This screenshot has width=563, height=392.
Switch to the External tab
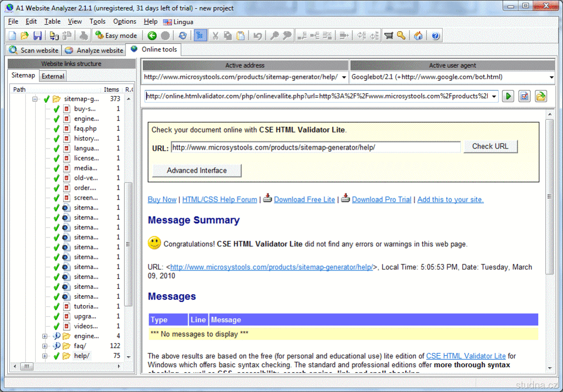pyautogui.click(x=53, y=76)
